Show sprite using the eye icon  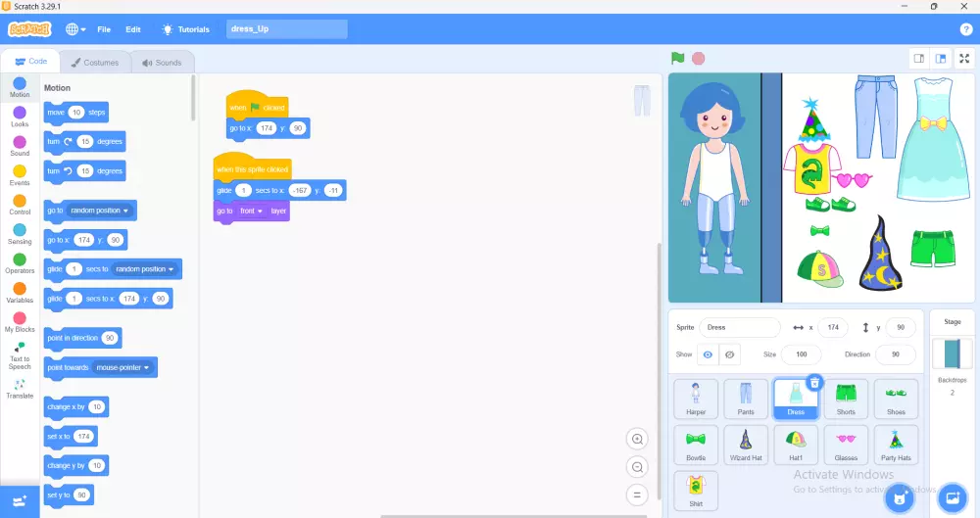pyautogui.click(x=708, y=354)
